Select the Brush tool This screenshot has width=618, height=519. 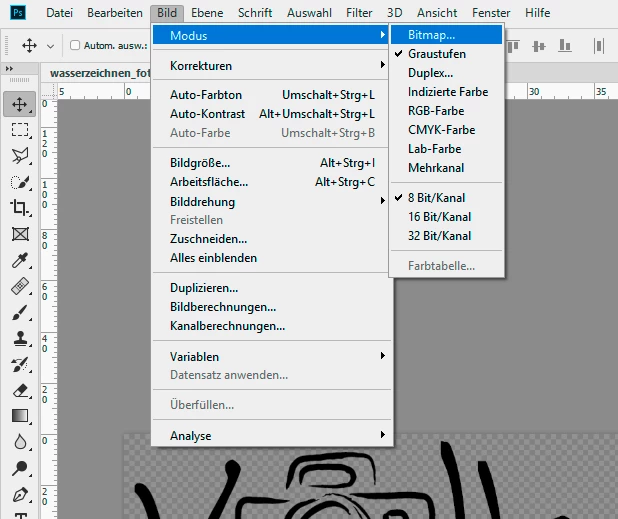pos(20,313)
